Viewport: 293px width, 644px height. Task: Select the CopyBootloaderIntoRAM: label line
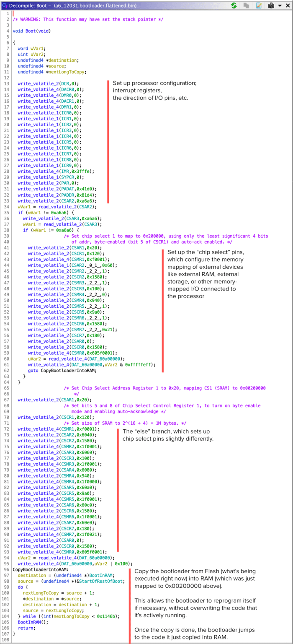coord(41,570)
